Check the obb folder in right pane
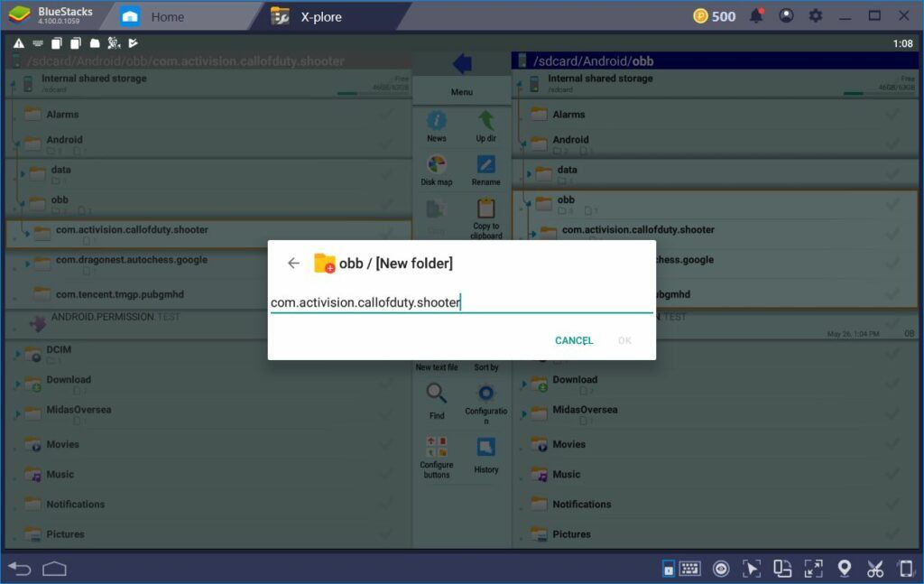Image resolution: width=924 pixels, height=584 pixels. pos(892,203)
